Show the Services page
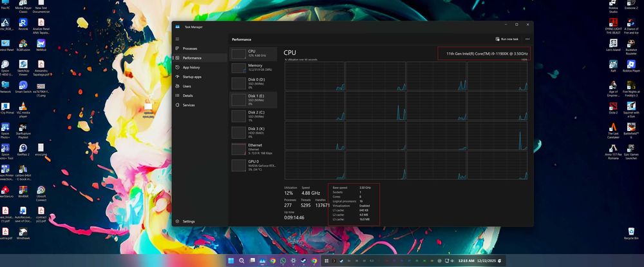The height and width of the screenshot is (267, 644). click(200, 105)
